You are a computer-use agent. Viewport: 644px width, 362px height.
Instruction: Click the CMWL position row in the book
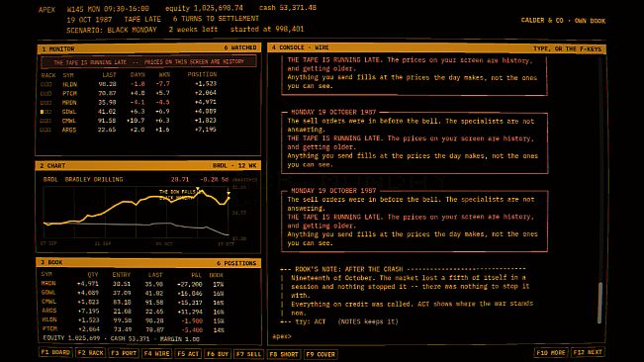[x=133, y=302]
